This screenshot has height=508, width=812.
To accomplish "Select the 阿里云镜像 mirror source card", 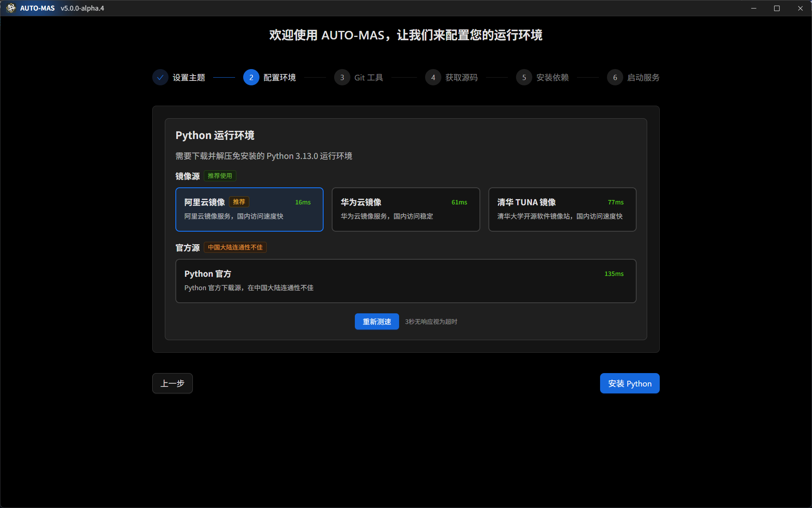I will [x=249, y=210].
